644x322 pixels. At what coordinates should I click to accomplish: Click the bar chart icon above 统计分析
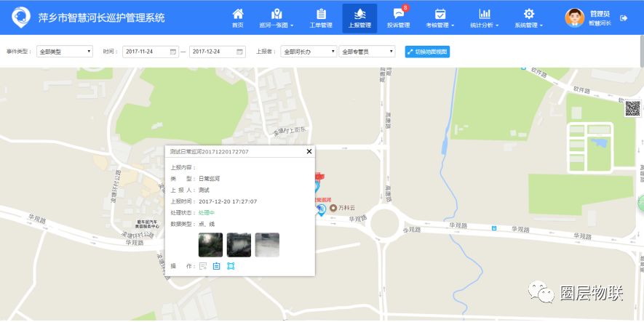click(485, 14)
